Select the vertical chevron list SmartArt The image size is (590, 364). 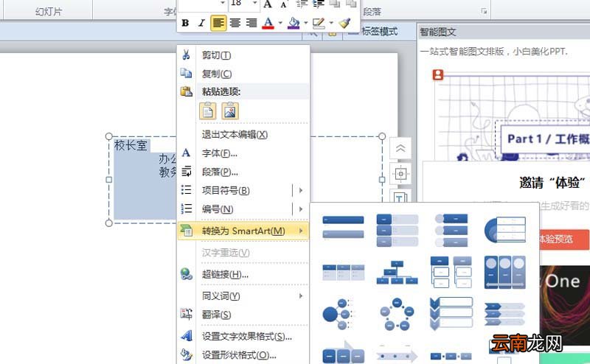pos(451,314)
